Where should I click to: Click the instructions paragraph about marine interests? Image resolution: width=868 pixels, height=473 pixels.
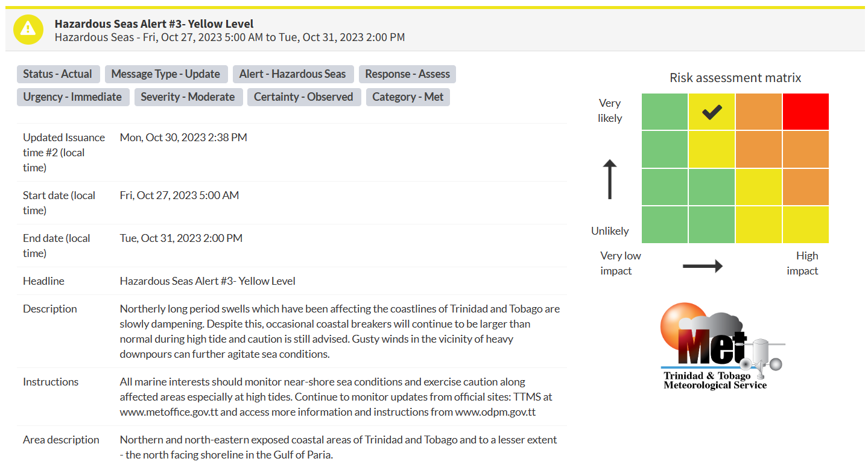[x=336, y=397]
